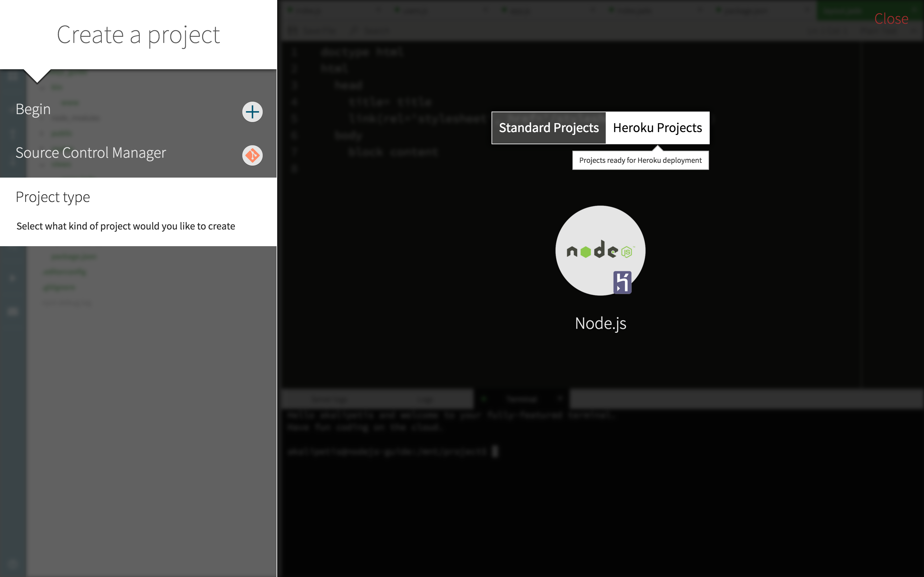The image size is (924, 577).
Task: Click the Close link to dismiss the dialog
Action: (x=892, y=18)
